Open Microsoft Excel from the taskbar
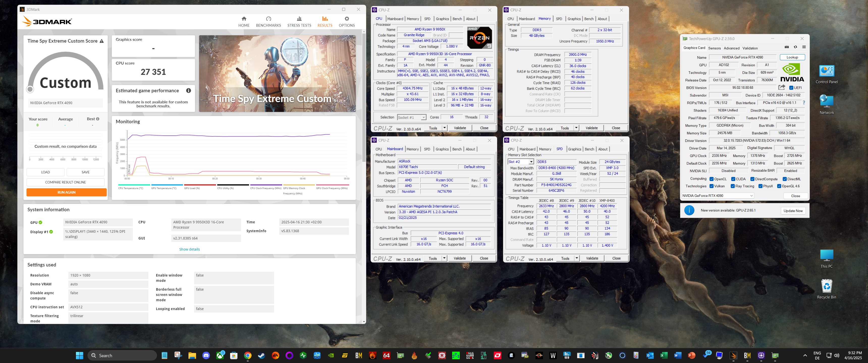This screenshot has width=868, height=363. [664, 355]
